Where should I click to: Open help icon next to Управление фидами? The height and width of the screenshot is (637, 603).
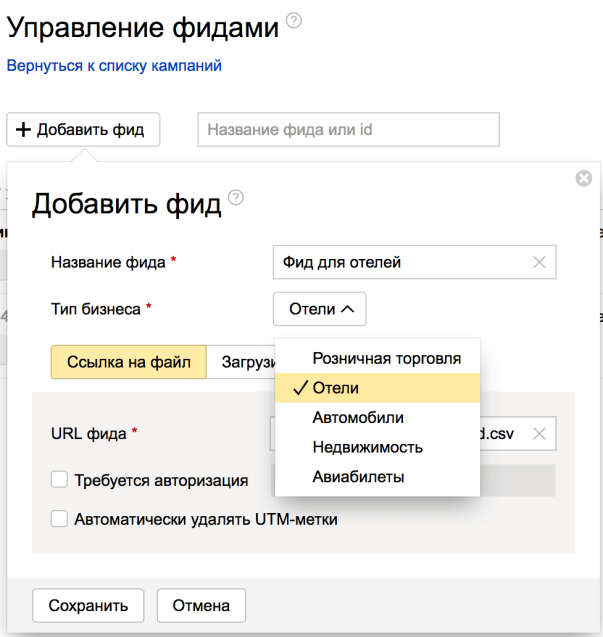coord(294,20)
